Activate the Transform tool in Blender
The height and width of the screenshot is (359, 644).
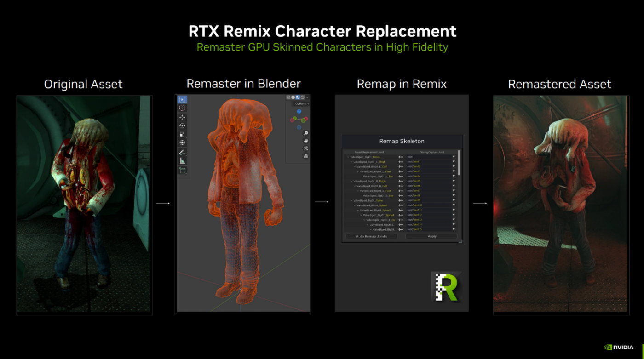182,142
